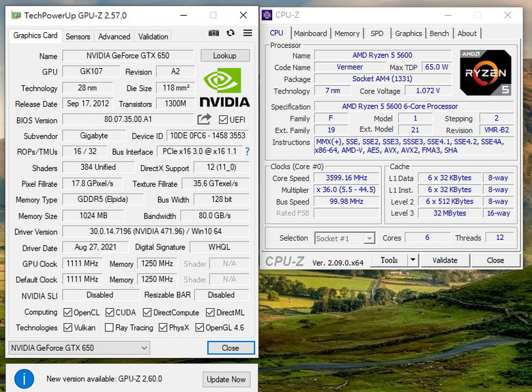Click the Close button in GPU-Z
Screen dimensions: 532x392
(231, 348)
